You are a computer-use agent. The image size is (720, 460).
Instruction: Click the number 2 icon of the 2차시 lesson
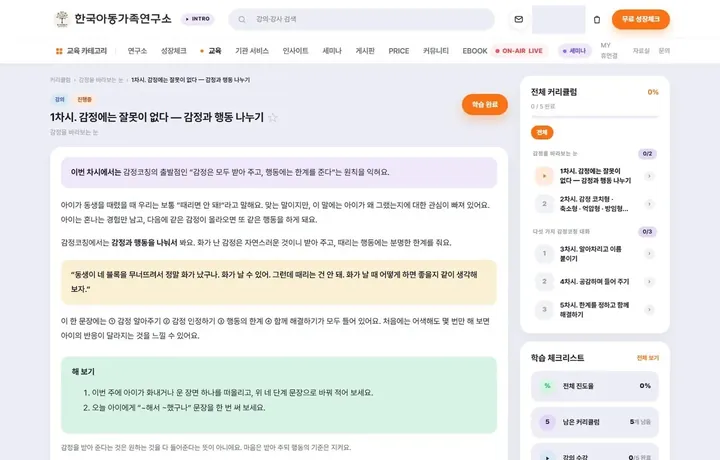[544, 204]
